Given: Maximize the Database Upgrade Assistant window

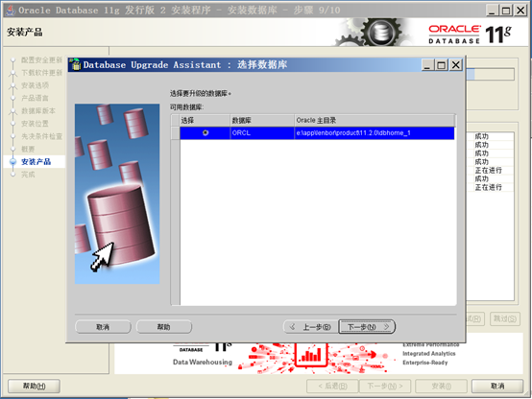Looking at the screenshot, I should click(442, 65).
